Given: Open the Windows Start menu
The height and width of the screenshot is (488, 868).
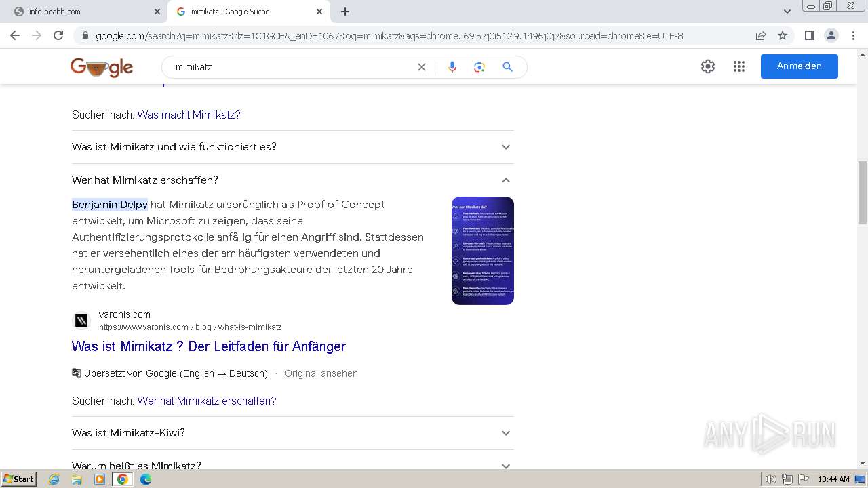Looking at the screenshot, I should pyautogui.click(x=19, y=479).
